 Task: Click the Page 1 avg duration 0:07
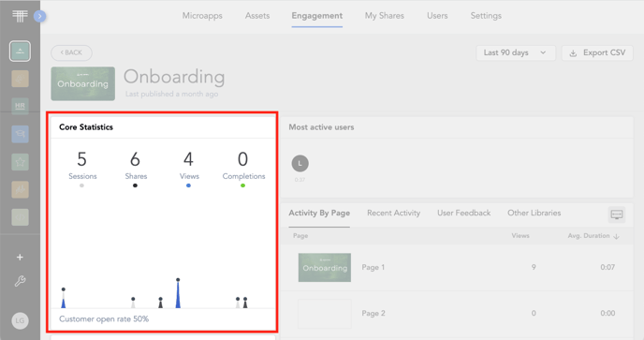[x=607, y=267]
